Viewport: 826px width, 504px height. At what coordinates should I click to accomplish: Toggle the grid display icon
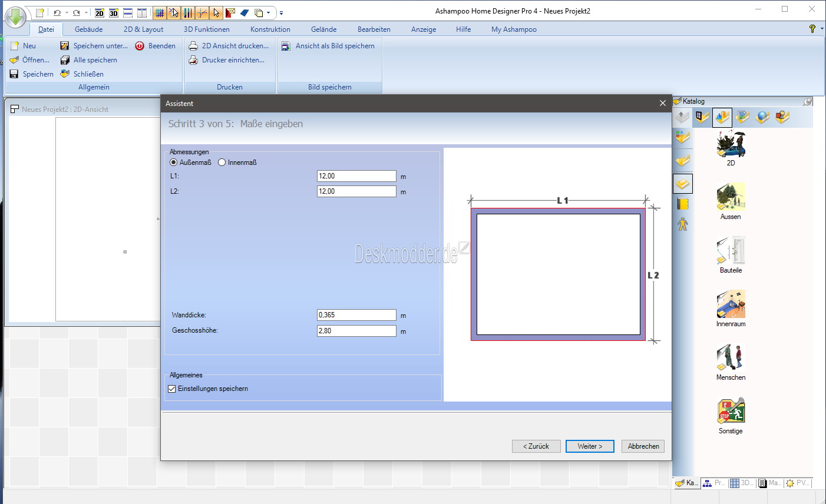point(160,12)
